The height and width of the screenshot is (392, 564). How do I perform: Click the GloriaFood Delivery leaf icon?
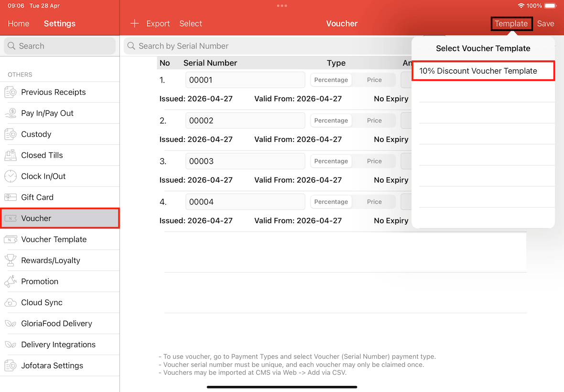point(11,324)
